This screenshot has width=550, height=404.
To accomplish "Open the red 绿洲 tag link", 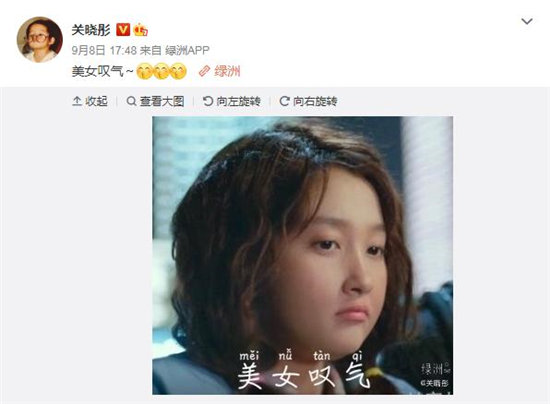I will [x=227, y=71].
